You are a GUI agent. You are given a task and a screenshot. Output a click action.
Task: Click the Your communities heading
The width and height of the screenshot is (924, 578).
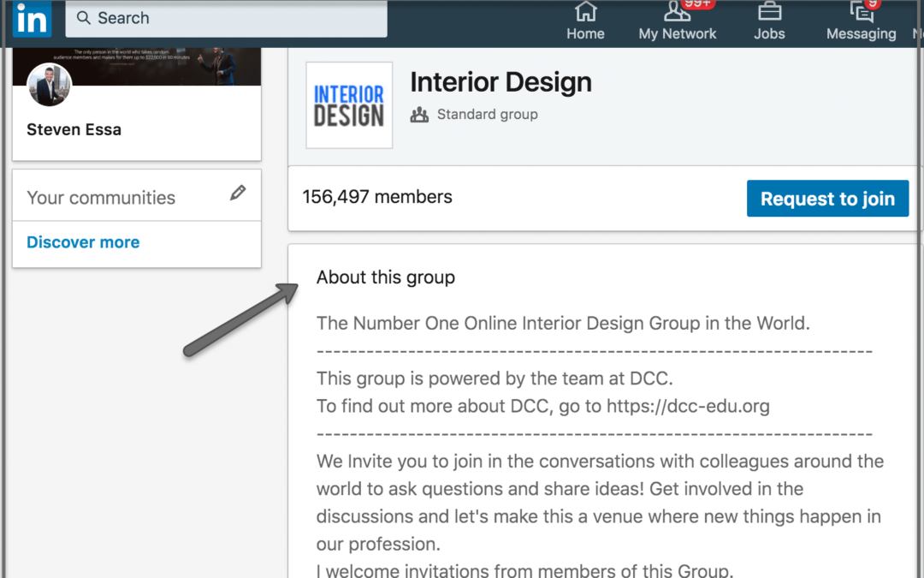pyautogui.click(x=101, y=198)
